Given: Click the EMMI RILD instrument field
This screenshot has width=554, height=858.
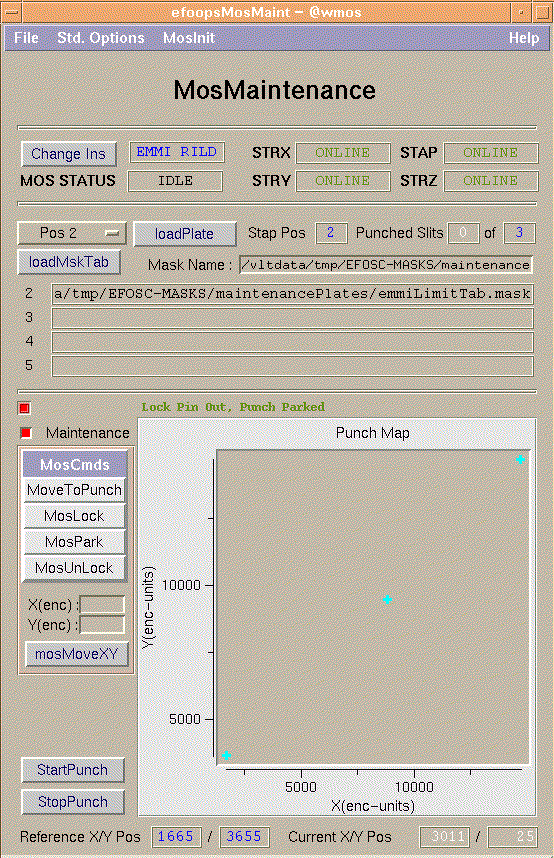Looking at the screenshot, I should [x=177, y=152].
